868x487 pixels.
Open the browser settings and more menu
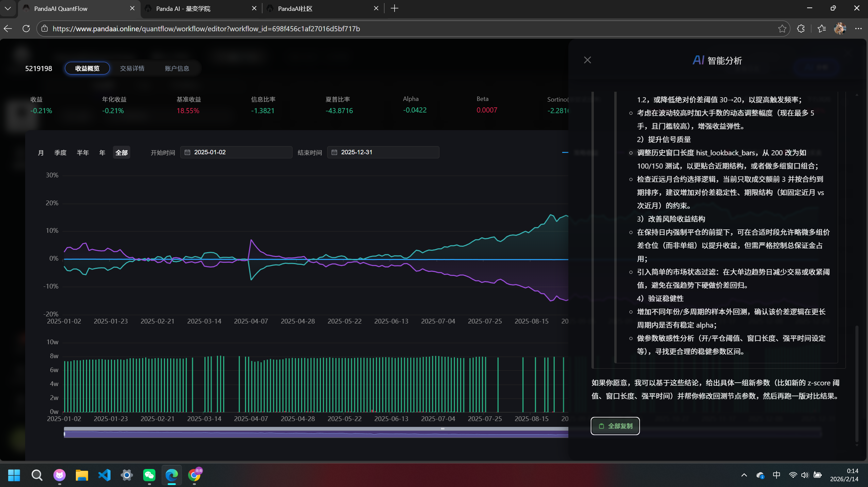tap(858, 29)
